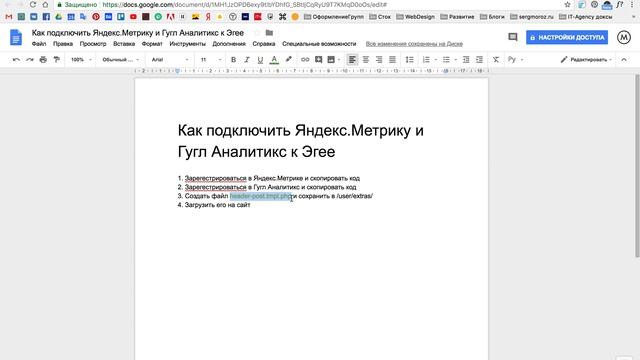Viewport: 640px width, 360px height.
Task: Open the zoom level 100% dropdown
Action: click(x=81, y=60)
